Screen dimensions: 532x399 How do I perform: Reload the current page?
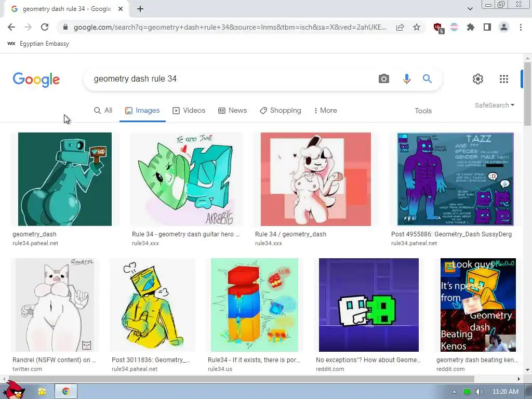click(45, 27)
